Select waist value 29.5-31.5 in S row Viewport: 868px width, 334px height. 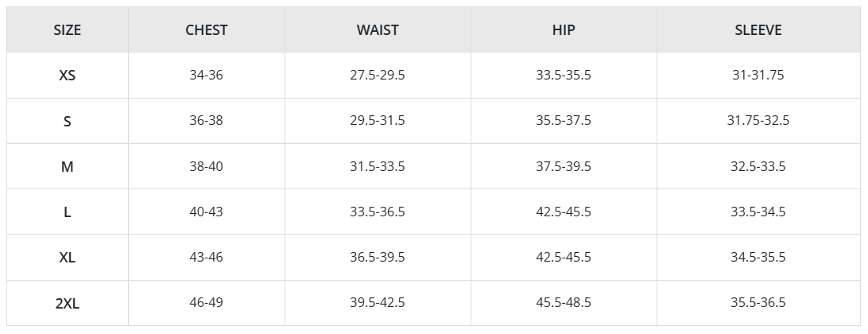[x=378, y=120]
